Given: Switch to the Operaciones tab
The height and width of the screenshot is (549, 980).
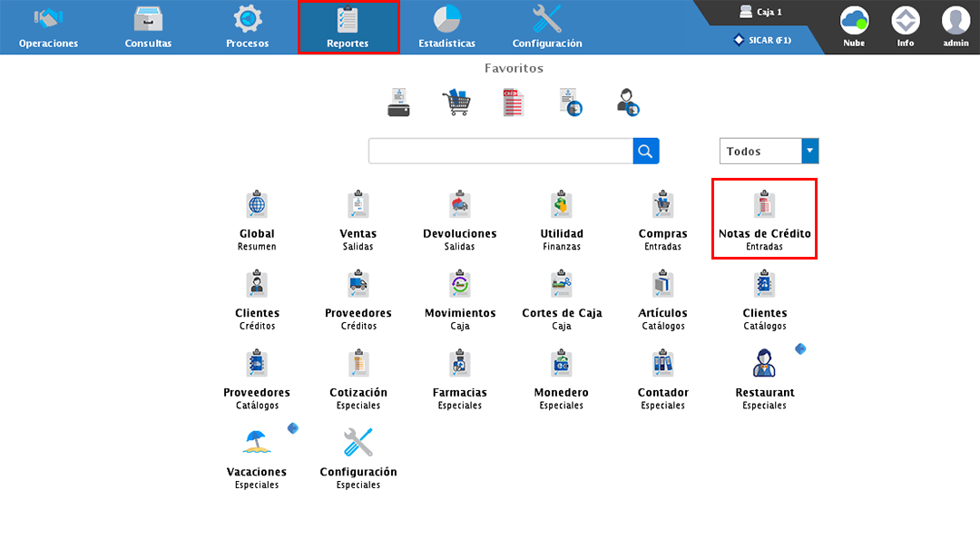Looking at the screenshot, I should pyautogui.click(x=48, y=27).
